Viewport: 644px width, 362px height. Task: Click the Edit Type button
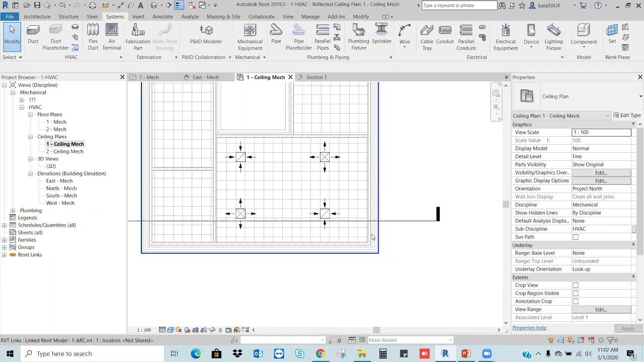click(627, 116)
